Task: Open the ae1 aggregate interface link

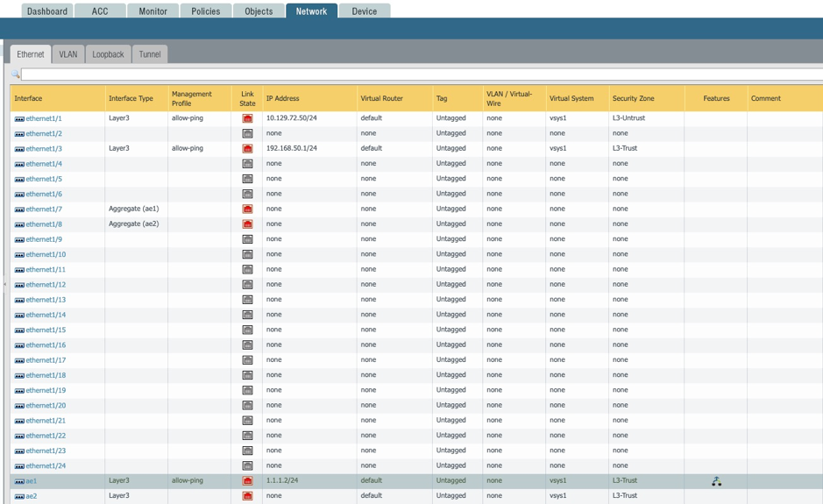Action: pyautogui.click(x=32, y=481)
